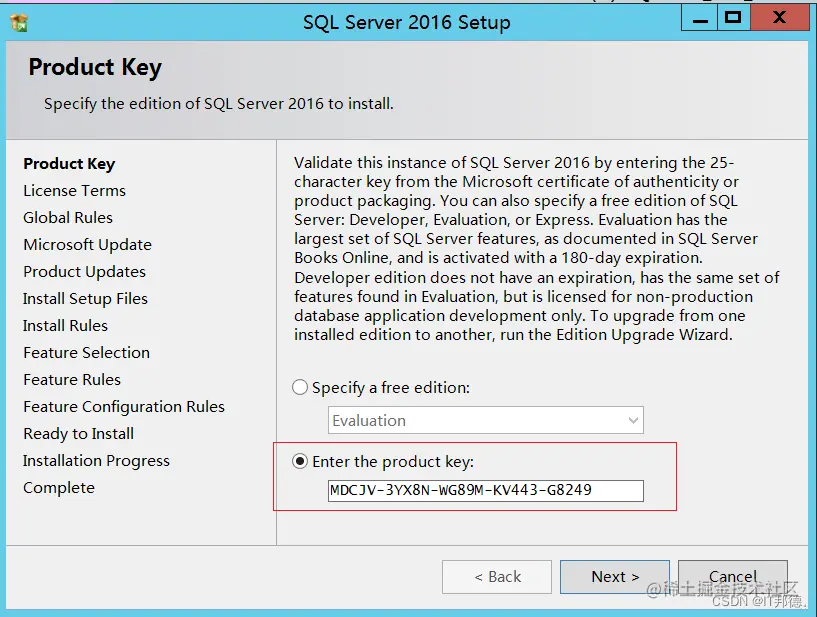This screenshot has width=817, height=617.
Task: Select Complete step in sidebar
Action: pyautogui.click(x=59, y=488)
